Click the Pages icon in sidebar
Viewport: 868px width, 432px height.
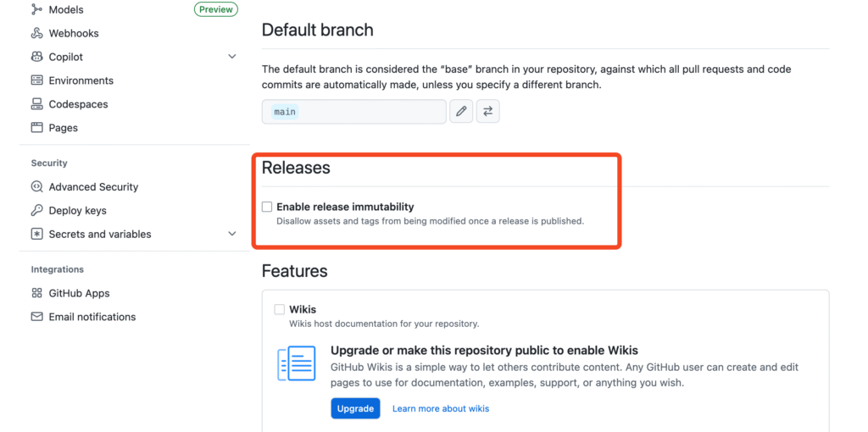click(36, 128)
